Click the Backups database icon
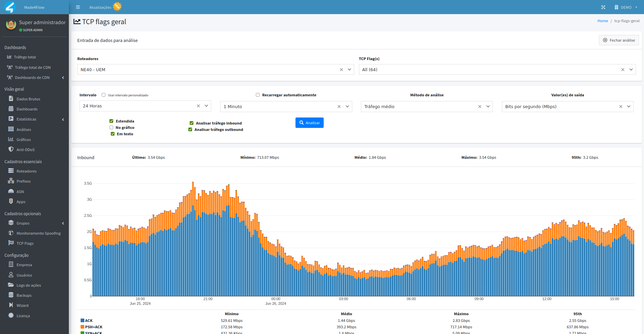Viewport: 644px width, 334px height. click(11, 295)
